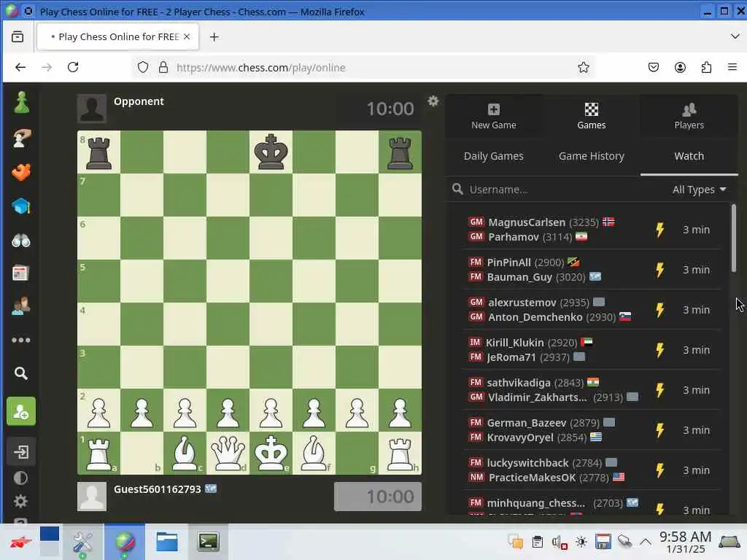Click the games list vertical scrollbar
The width and height of the screenshot is (747, 560).
coord(734,238)
